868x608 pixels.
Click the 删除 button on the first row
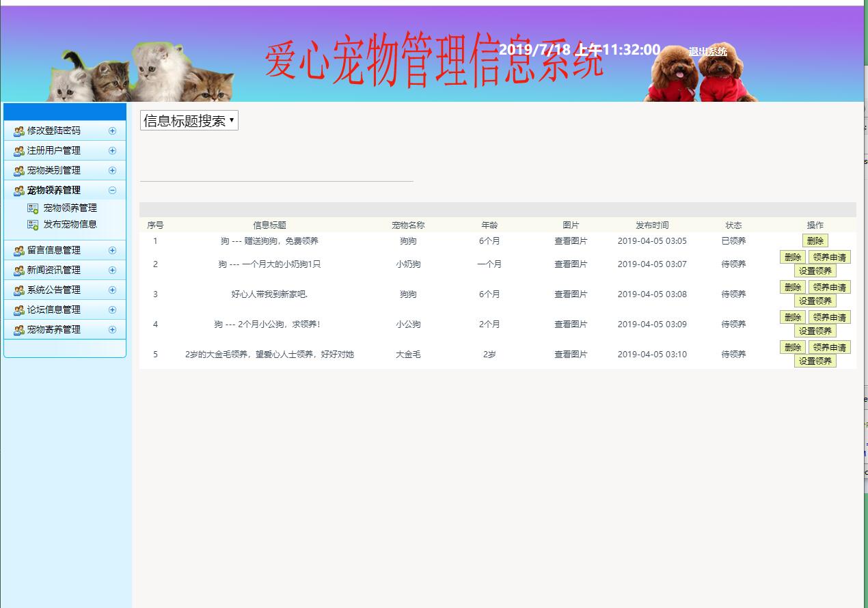815,240
